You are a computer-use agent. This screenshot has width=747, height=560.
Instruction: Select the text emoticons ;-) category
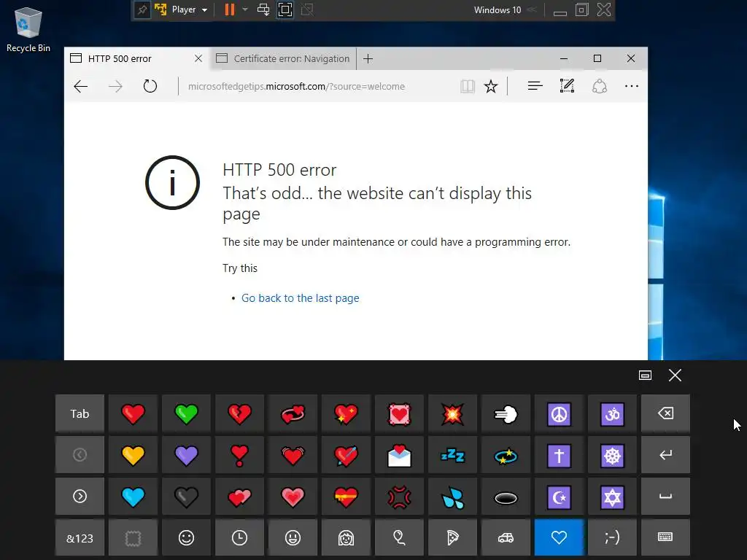tap(612, 538)
